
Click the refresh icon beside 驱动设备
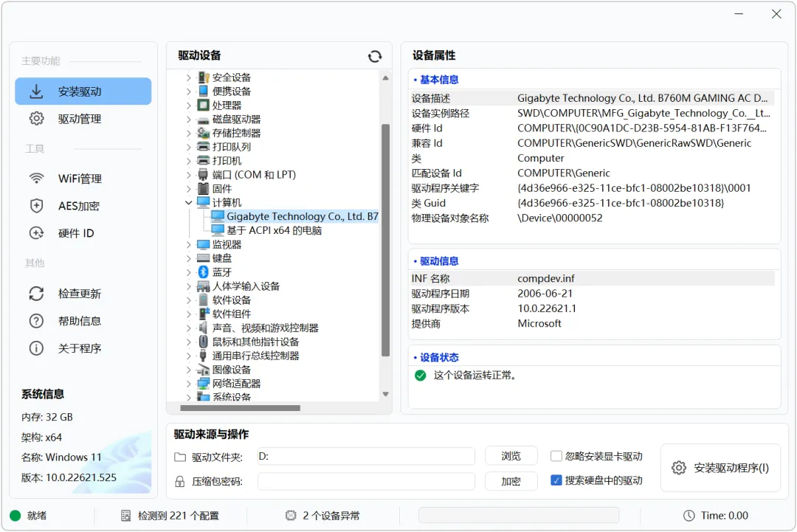pos(375,56)
